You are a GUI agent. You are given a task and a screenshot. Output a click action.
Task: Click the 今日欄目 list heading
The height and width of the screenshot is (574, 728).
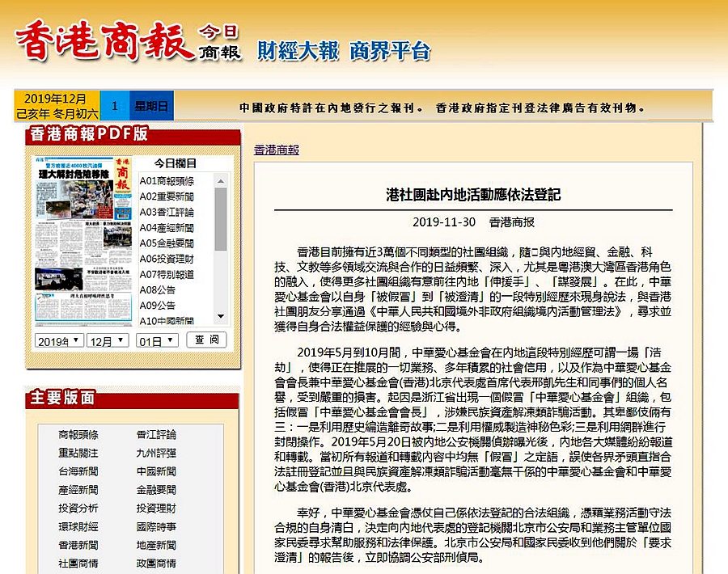coord(175,163)
